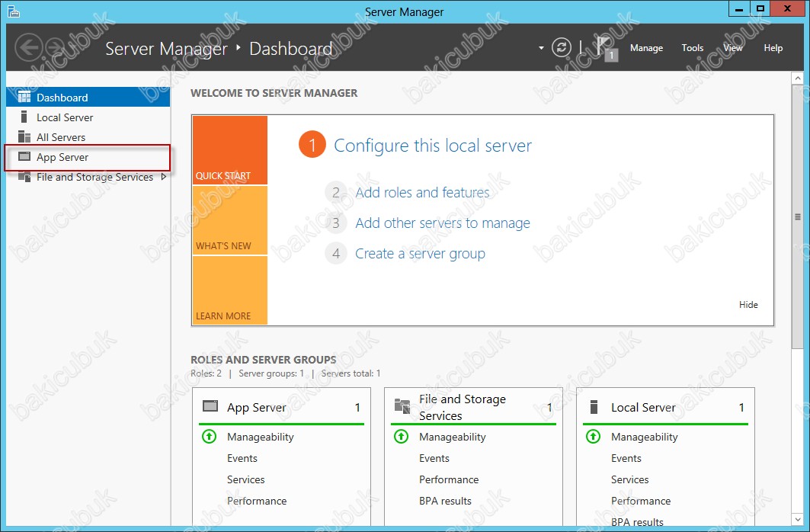Click the Dashboard icon in sidebar

pos(24,97)
